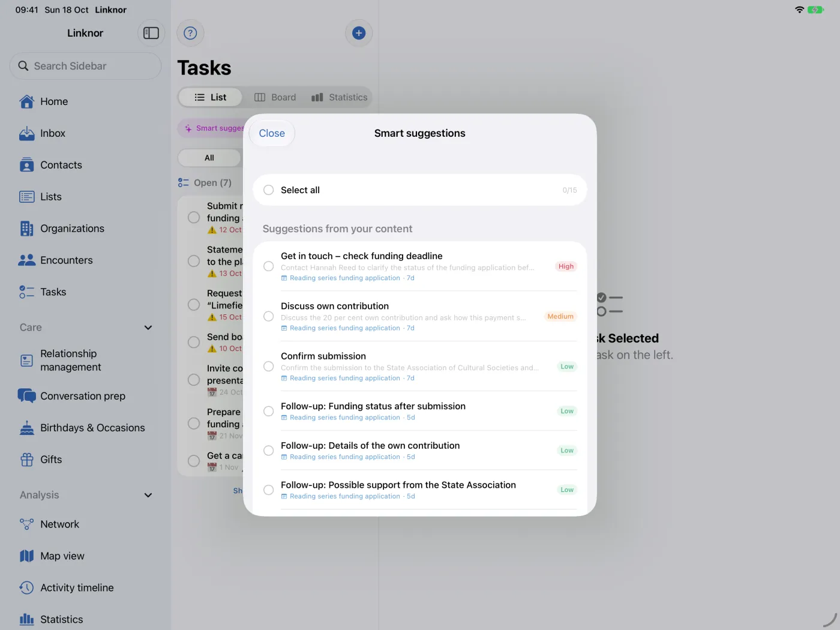Switch to the Board view tab

click(x=275, y=97)
